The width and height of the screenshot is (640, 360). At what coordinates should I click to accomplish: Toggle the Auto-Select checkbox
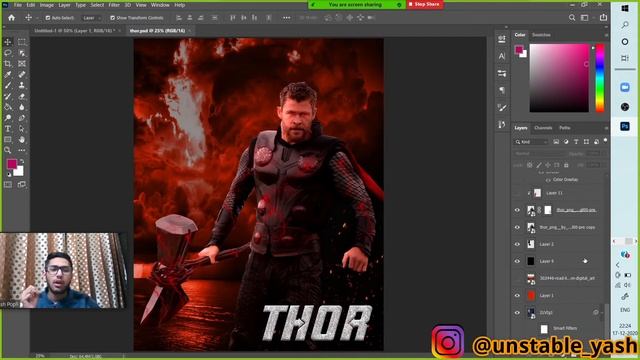(48, 18)
